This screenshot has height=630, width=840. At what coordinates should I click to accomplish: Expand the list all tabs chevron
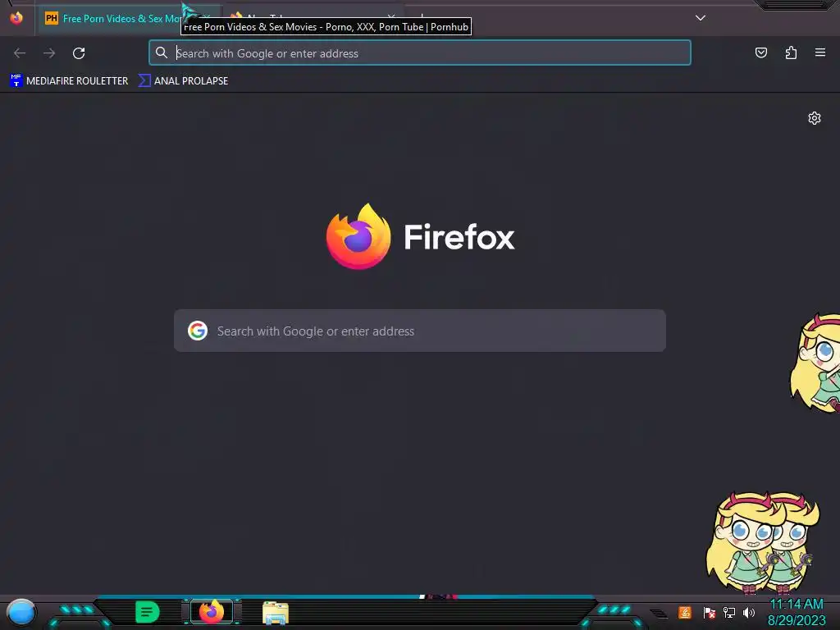point(701,18)
